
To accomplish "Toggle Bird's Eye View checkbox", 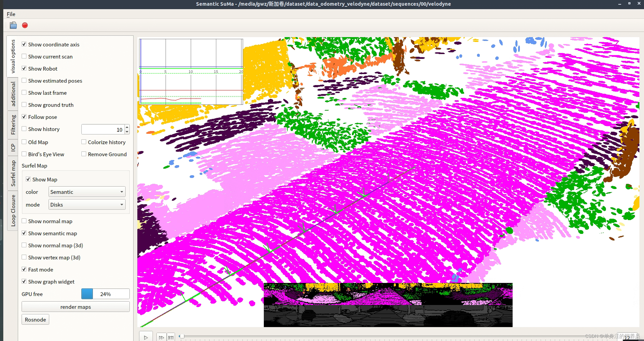I will tap(24, 154).
